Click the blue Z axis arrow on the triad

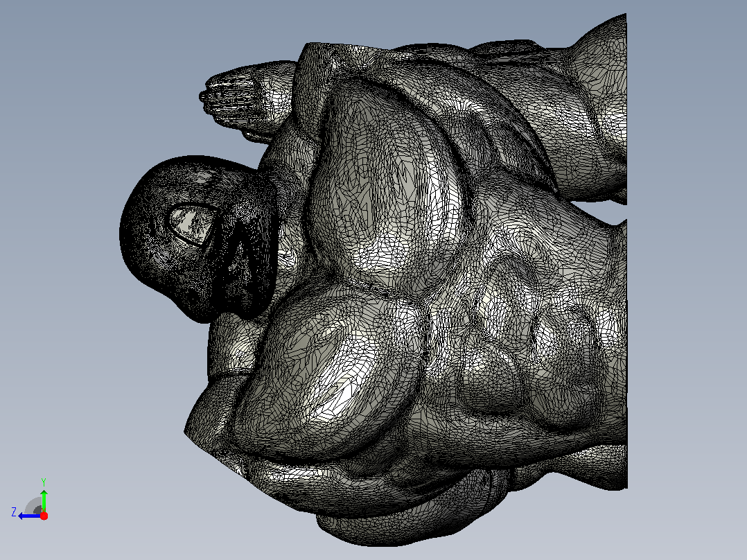click(x=30, y=516)
